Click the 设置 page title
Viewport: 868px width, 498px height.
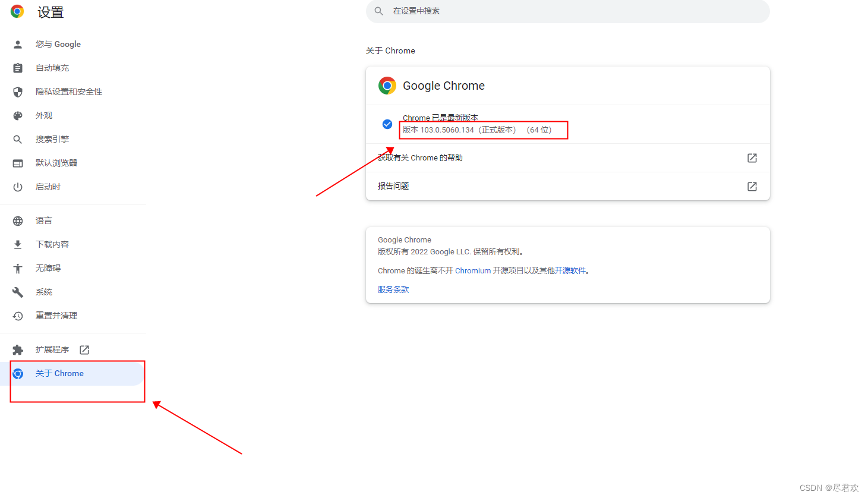point(50,12)
